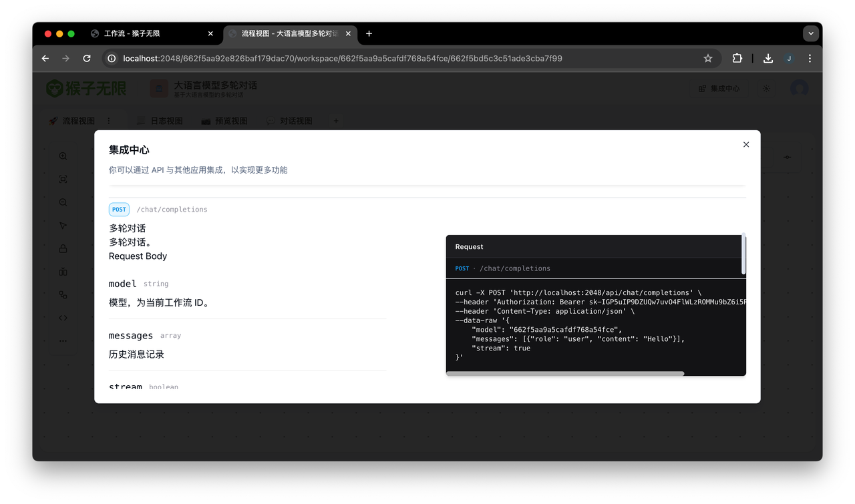Viewport: 855px width, 504px height.
Task: Click the workflow avatar icon beside 大语言模型多轮对话
Action: tap(159, 88)
